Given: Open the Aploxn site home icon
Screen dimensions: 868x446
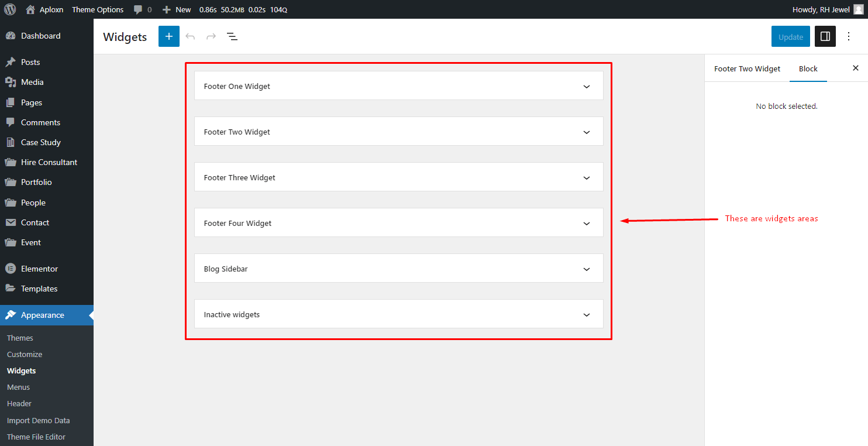Looking at the screenshot, I should 30,9.
